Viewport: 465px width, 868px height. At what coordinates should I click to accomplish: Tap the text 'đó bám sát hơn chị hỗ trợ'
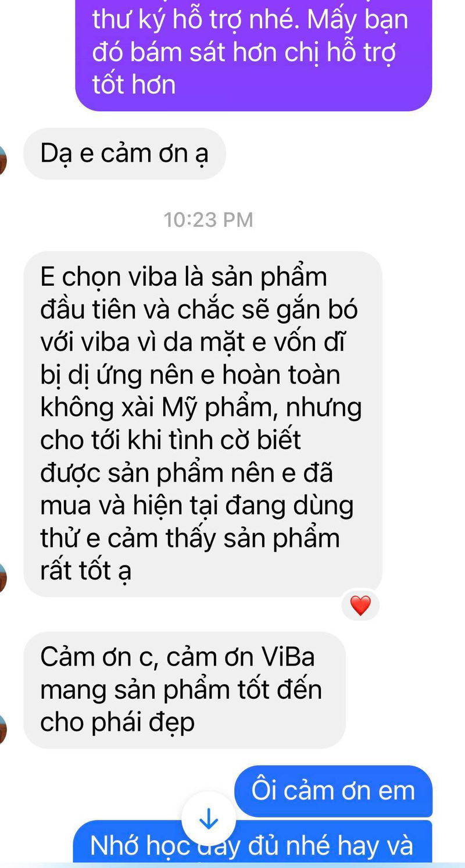point(244,52)
